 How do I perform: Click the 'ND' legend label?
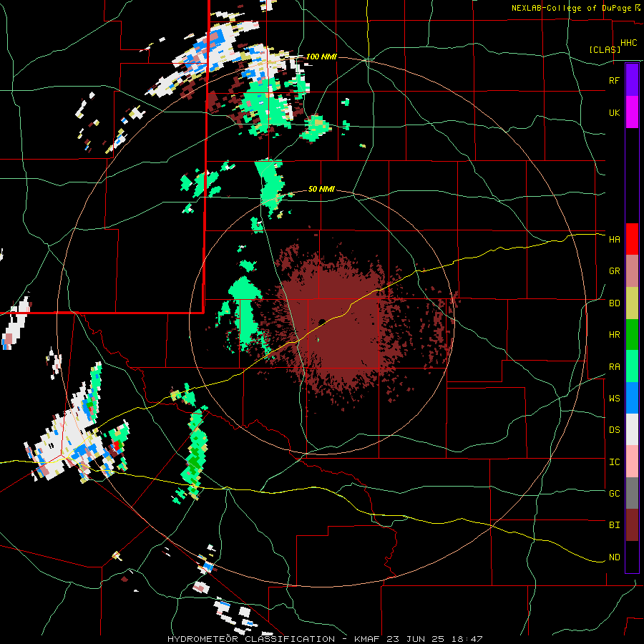tap(614, 557)
